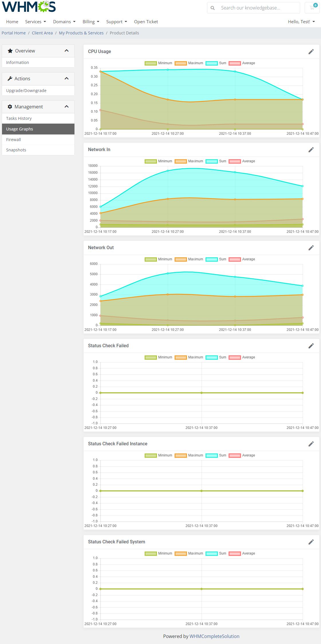Edit the Network In graph pencil icon
Screen dimensions: 321x644
tap(311, 150)
